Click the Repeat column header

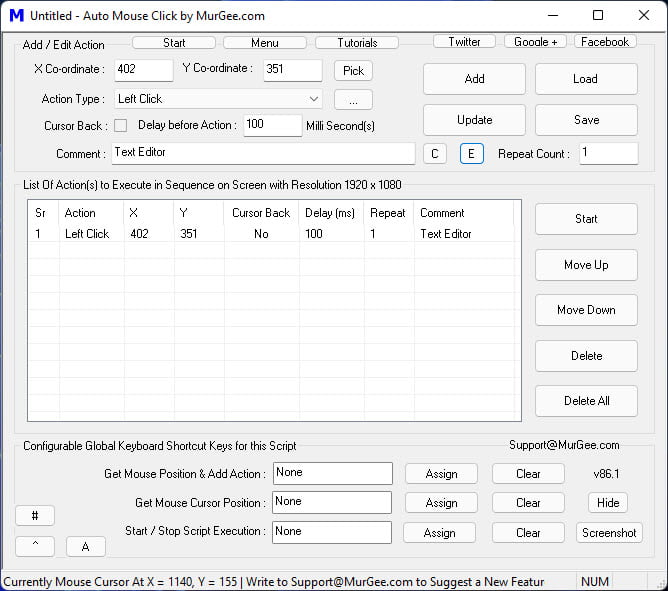pos(388,213)
